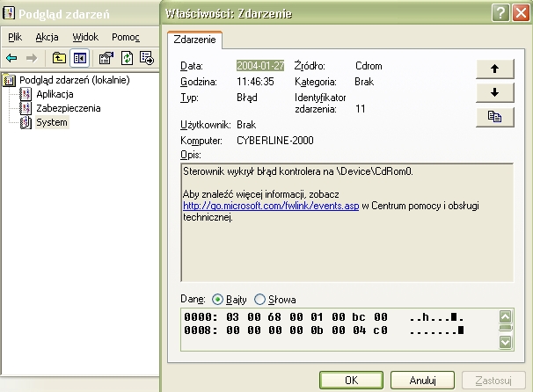Image resolution: width=533 pixels, height=392 pixels.
Task: Select the Słowa radio button
Action: tap(259, 300)
